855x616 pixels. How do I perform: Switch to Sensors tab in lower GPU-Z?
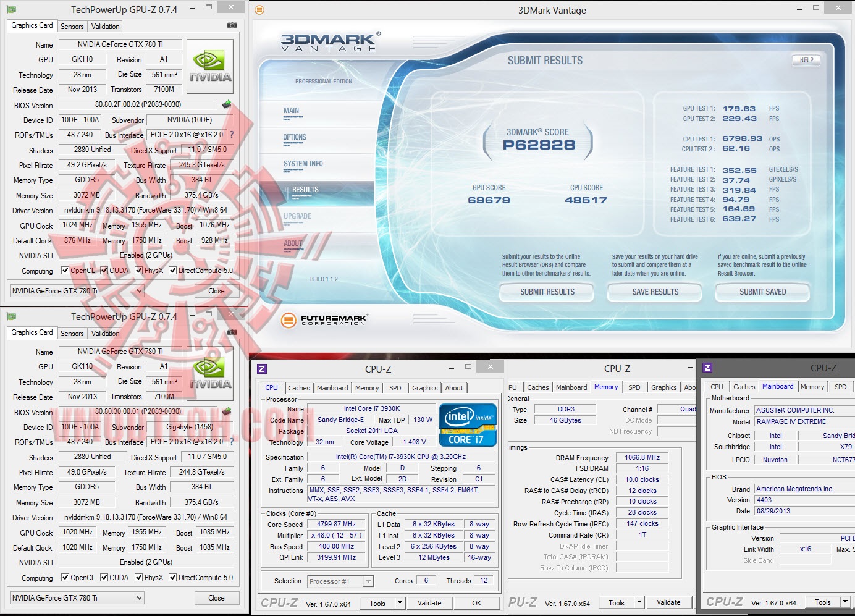pyautogui.click(x=72, y=334)
